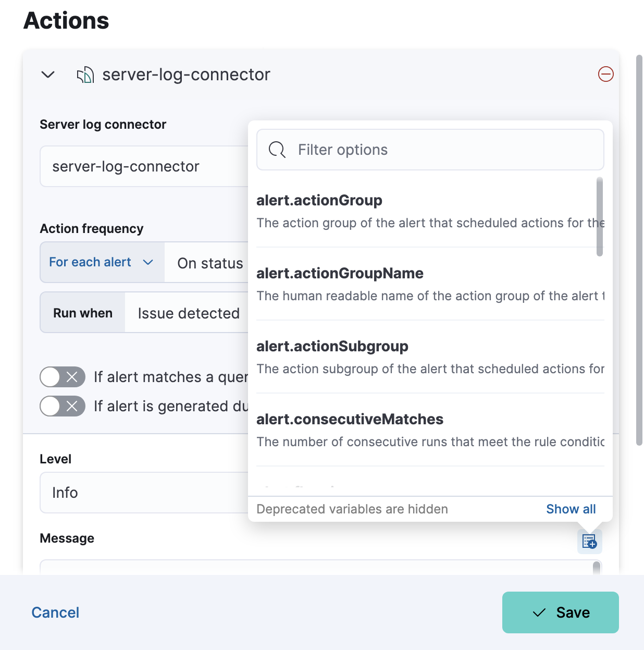Save the rule actions
Screen dimensions: 644x650
click(x=560, y=612)
